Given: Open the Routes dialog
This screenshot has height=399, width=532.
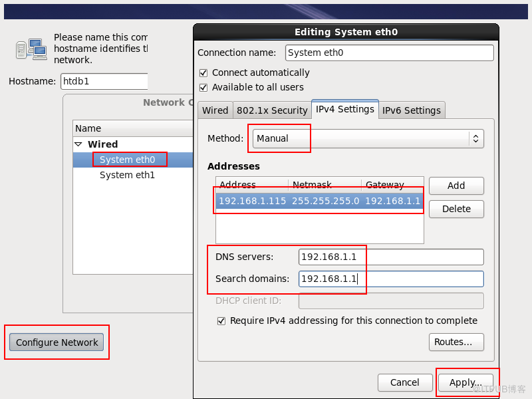Looking at the screenshot, I should [x=456, y=342].
